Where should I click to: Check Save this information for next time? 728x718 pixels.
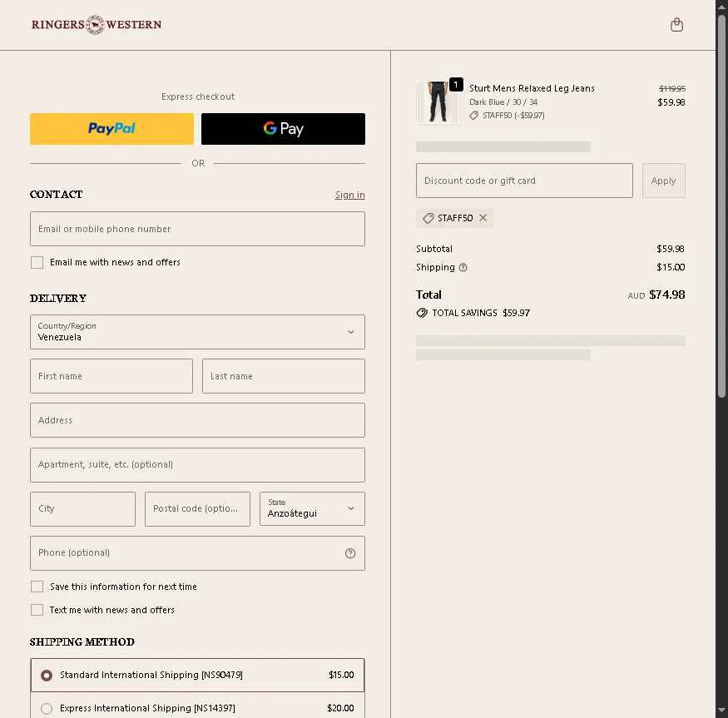point(37,587)
